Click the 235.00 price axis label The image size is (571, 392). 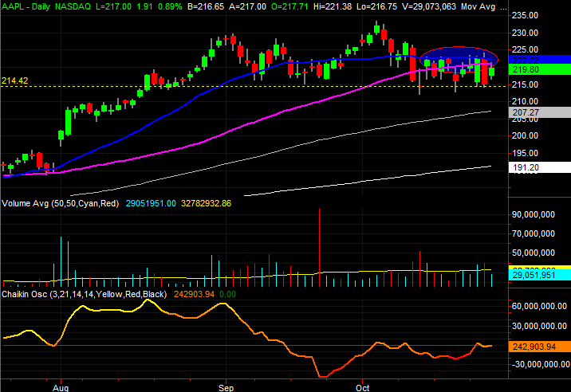tap(527, 16)
